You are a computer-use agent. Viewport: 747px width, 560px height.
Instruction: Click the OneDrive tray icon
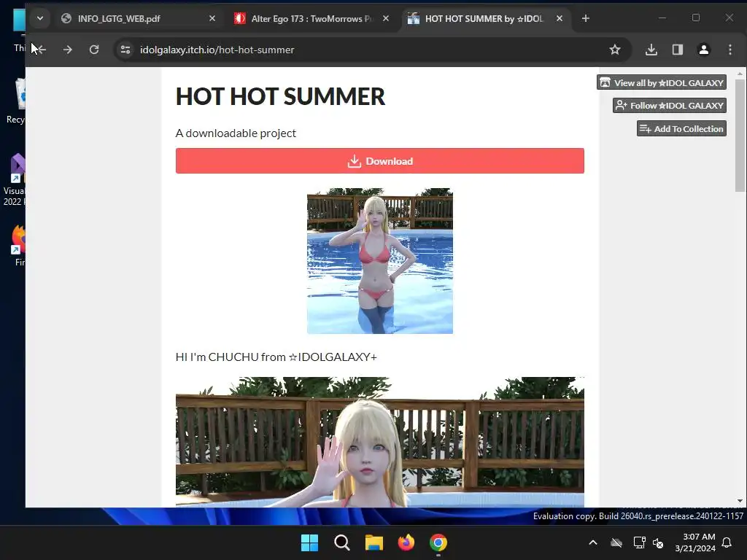point(616,542)
